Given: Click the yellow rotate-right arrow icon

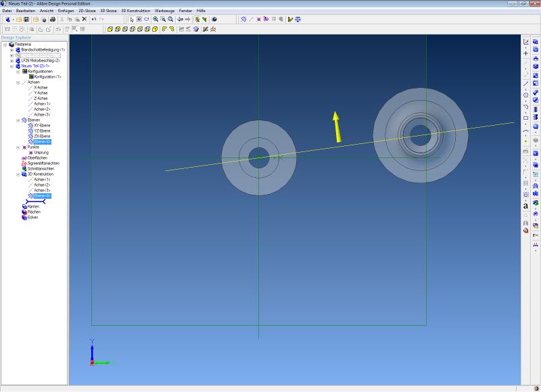Looking at the screenshot, I should tap(172, 29).
